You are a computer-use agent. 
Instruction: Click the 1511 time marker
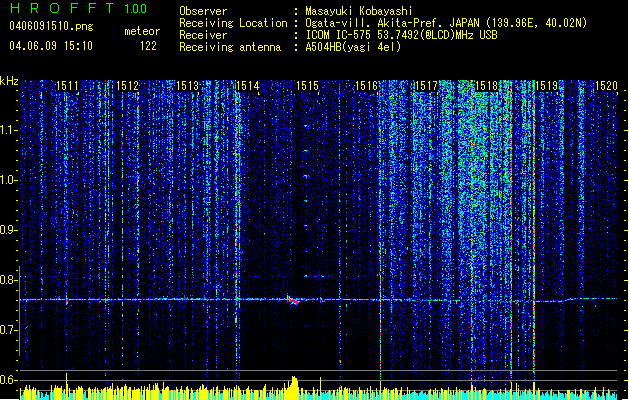tap(67, 85)
